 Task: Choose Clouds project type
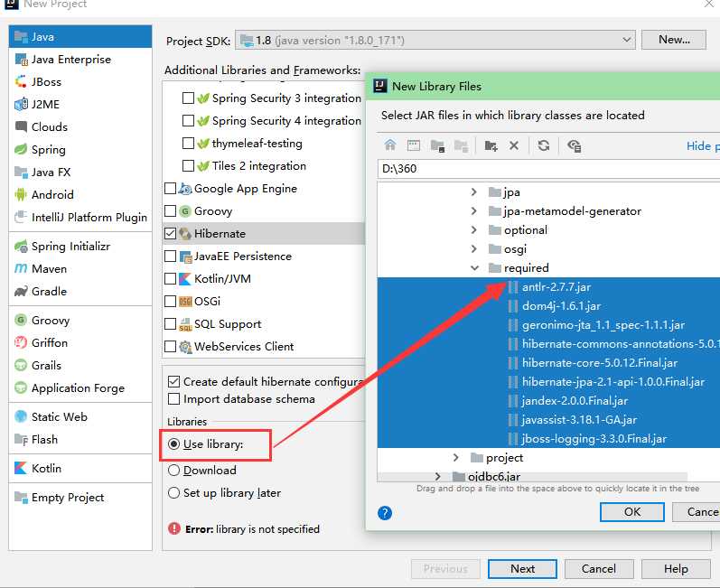point(79,126)
